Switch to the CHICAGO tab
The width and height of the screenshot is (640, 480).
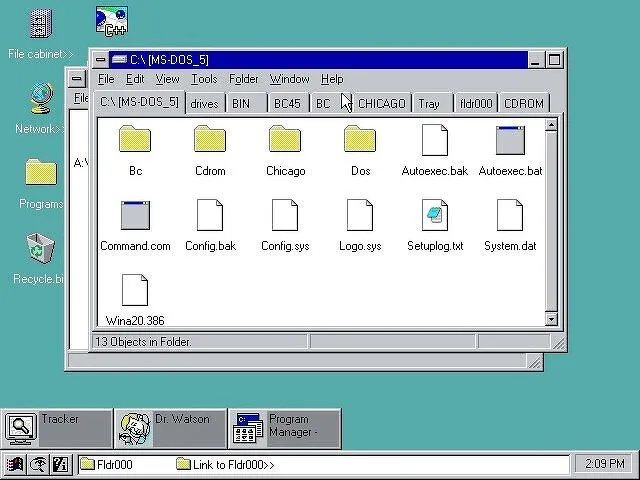[x=381, y=103]
